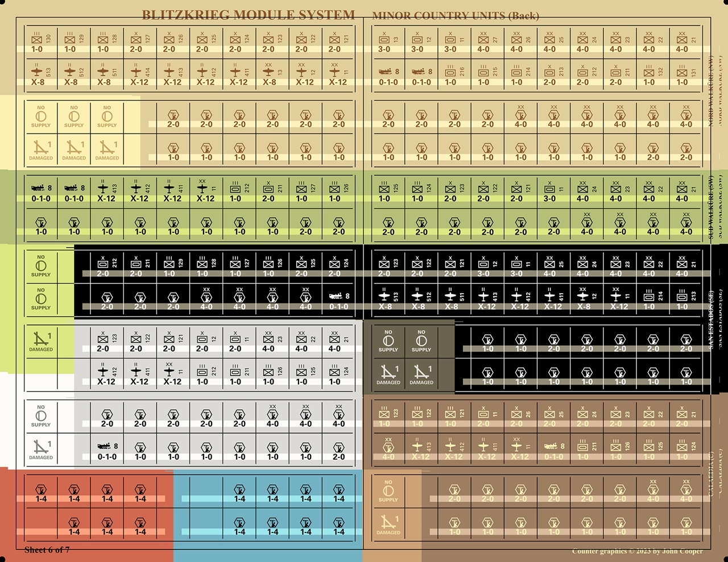Select the tan infantry counter numbered 127
Screen dimensions: 728x562
coord(140,43)
